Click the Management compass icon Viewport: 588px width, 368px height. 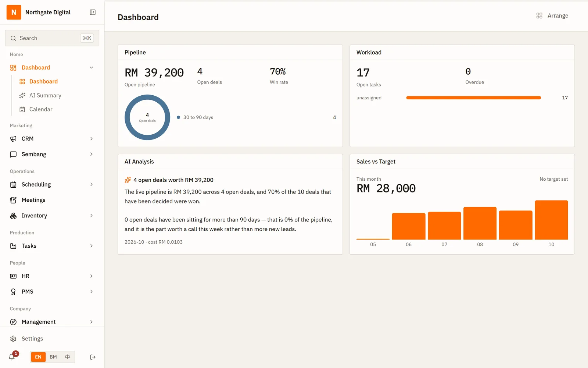(13, 322)
